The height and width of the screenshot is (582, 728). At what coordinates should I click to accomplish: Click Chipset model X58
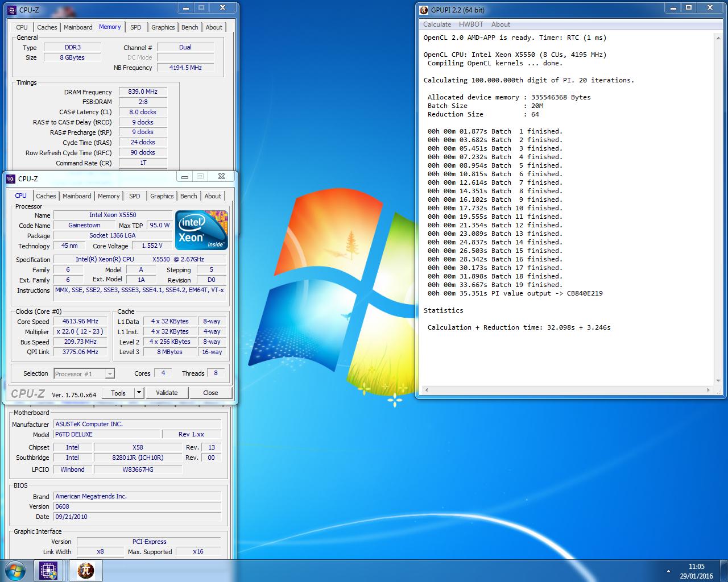click(x=138, y=447)
